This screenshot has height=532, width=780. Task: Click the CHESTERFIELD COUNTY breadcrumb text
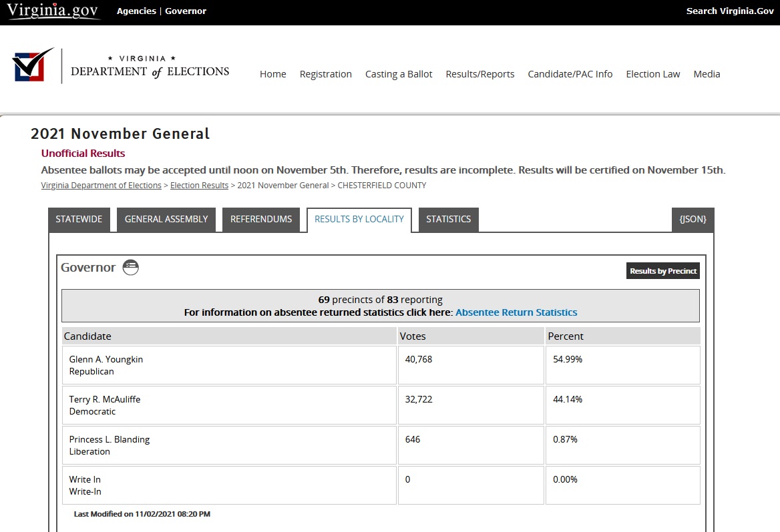coord(381,186)
